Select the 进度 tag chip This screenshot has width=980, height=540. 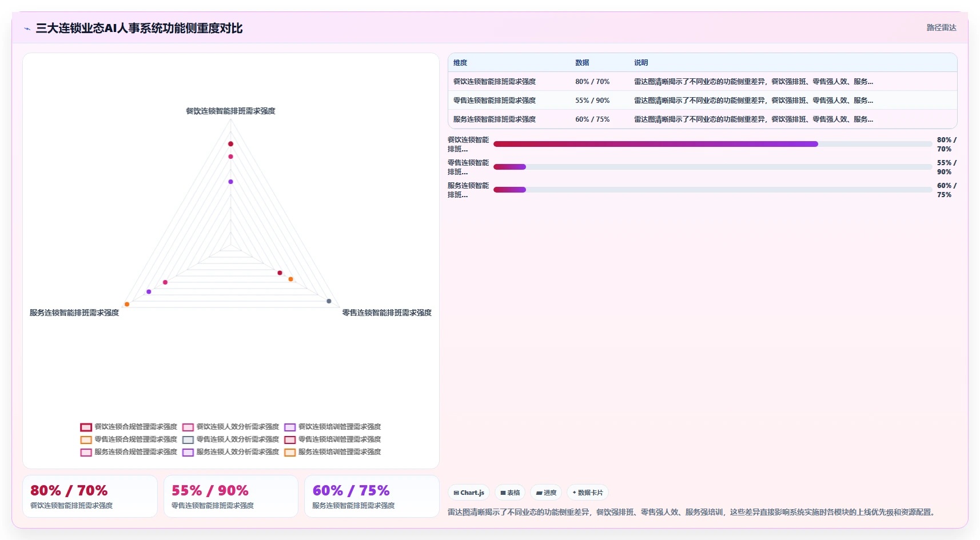click(546, 493)
